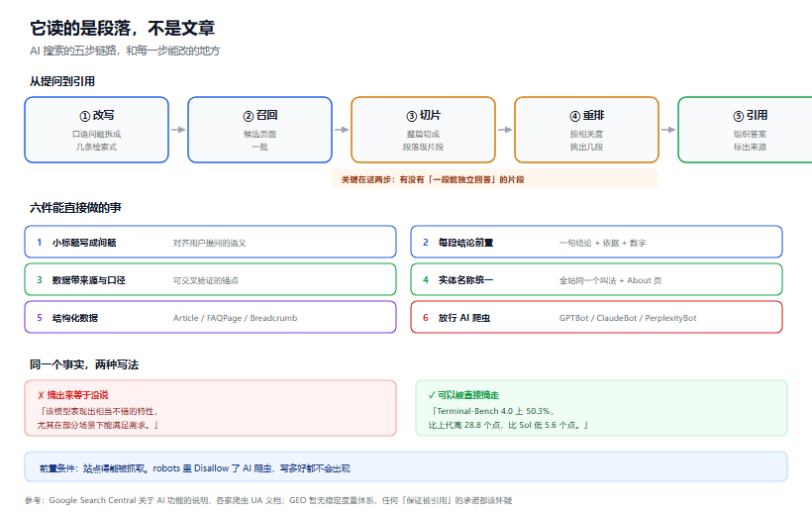Click the text 全站同一个叫法 + About 页
812x515 pixels.
point(610,281)
